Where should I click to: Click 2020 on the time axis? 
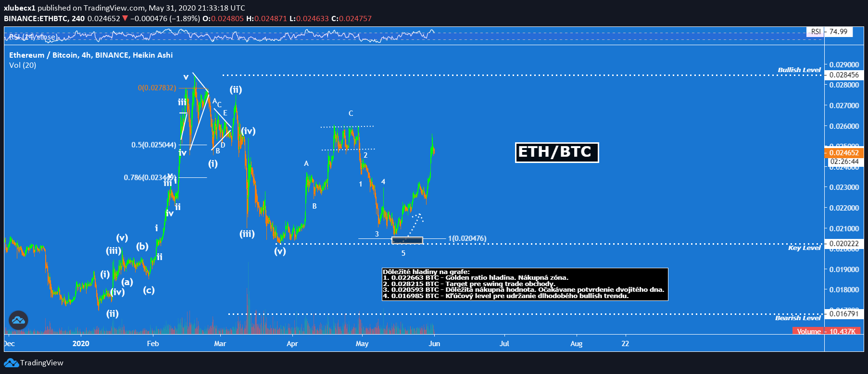[81, 344]
